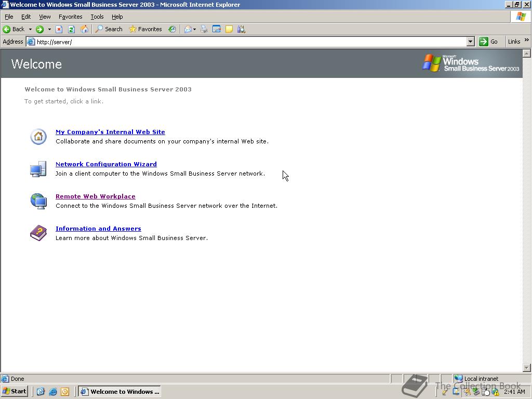Select the Welcome to Windows taskbar button

pyautogui.click(x=120, y=392)
